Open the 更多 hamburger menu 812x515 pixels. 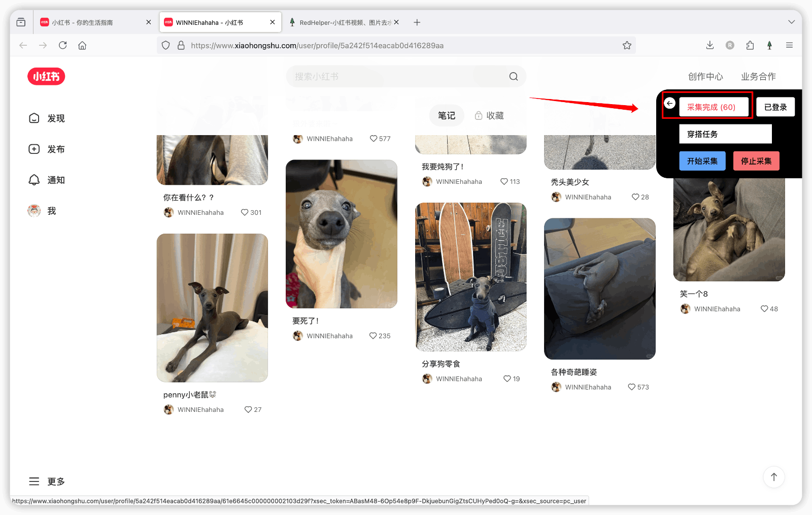click(47, 481)
